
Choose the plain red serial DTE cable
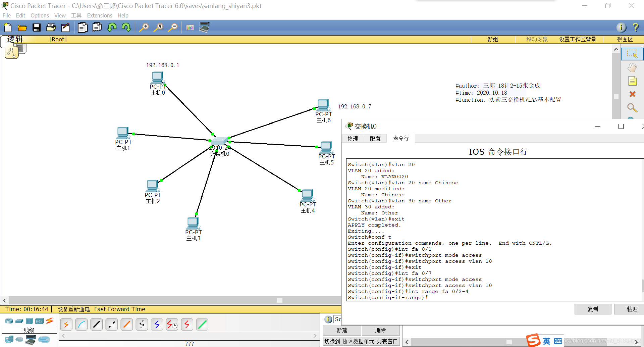pyautogui.click(x=187, y=325)
